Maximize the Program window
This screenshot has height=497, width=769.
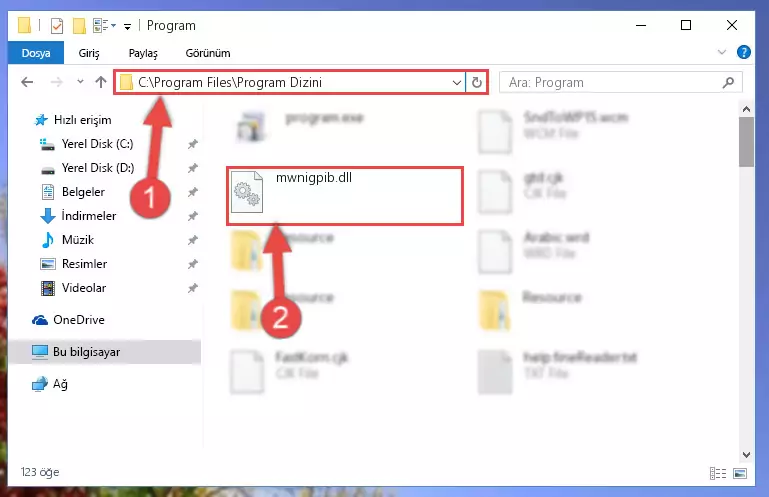(x=686, y=25)
